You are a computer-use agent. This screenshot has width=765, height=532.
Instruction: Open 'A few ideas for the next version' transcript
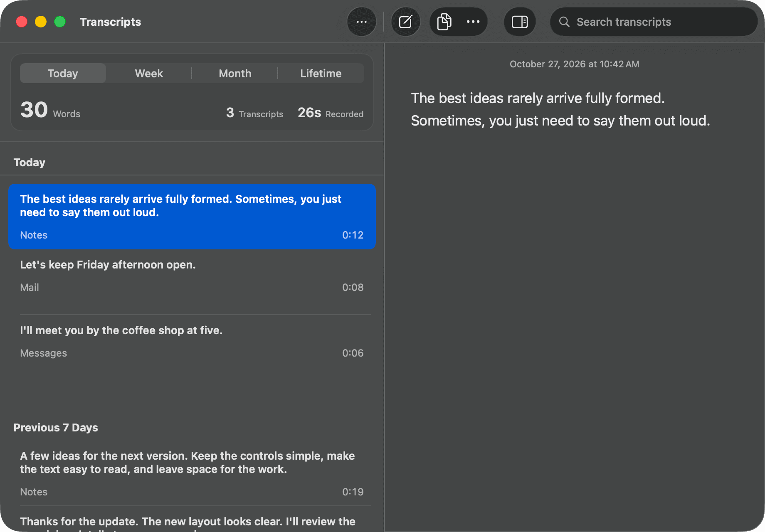(x=192, y=473)
